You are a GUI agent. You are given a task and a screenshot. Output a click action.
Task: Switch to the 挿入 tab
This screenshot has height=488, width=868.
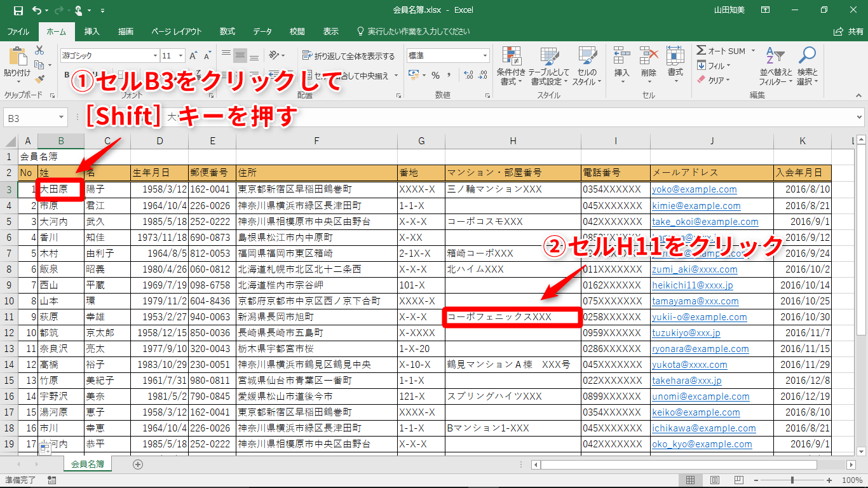click(92, 32)
